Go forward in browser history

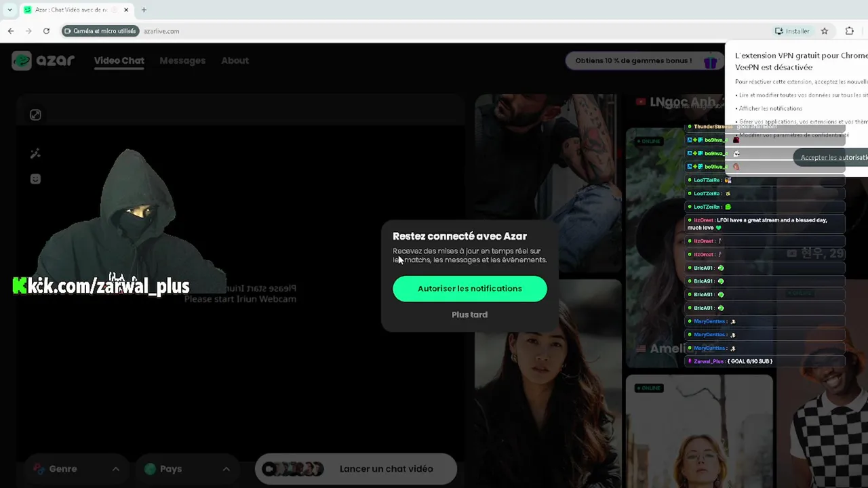click(x=28, y=30)
